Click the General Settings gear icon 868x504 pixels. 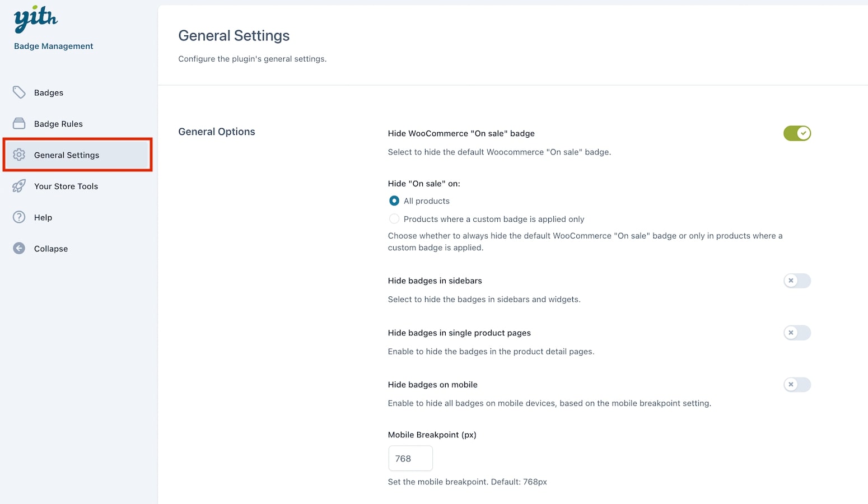point(19,155)
